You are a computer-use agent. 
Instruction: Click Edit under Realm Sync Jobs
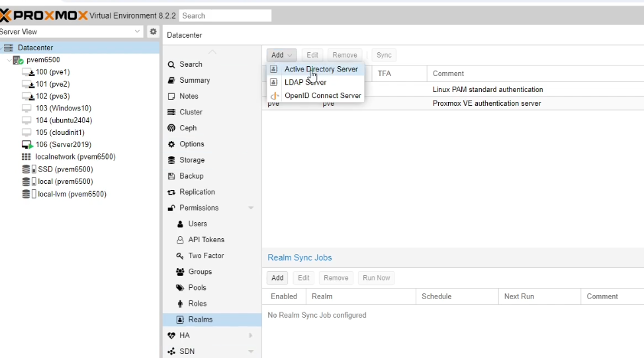304,278
